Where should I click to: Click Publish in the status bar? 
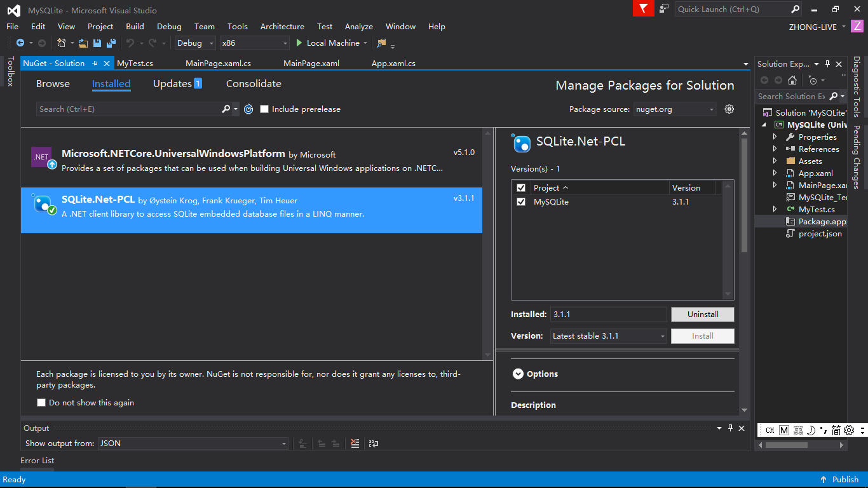point(839,480)
